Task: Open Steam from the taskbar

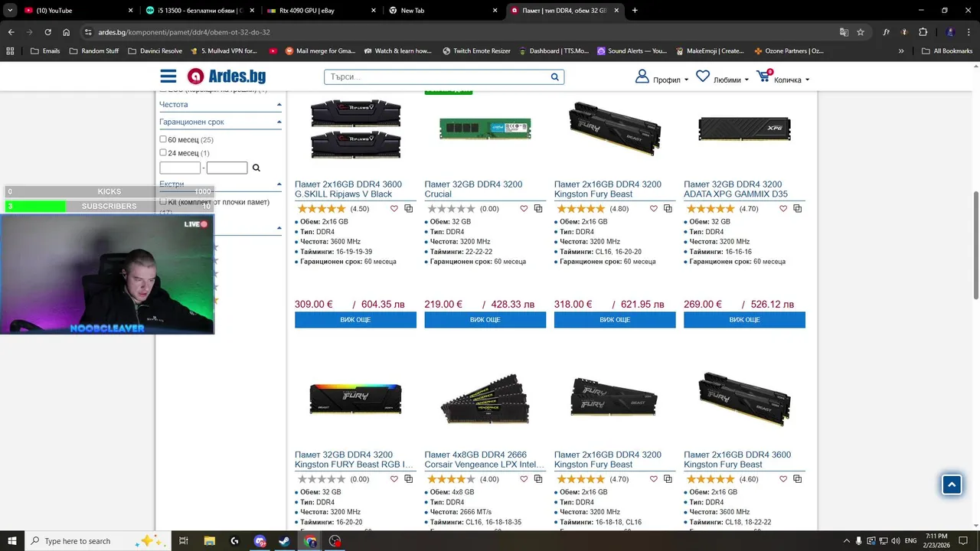Action: click(285, 541)
